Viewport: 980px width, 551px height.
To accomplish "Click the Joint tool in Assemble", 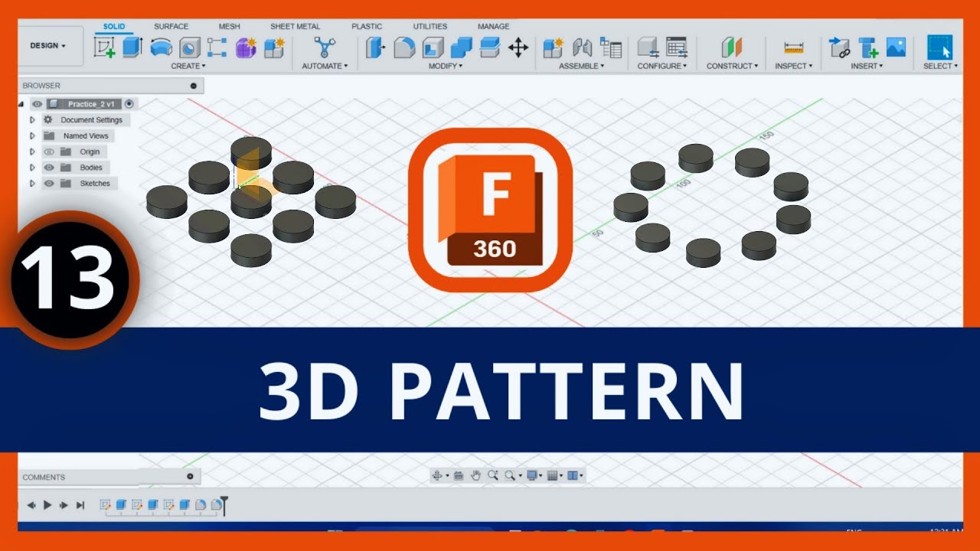I will tap(583, 47).
